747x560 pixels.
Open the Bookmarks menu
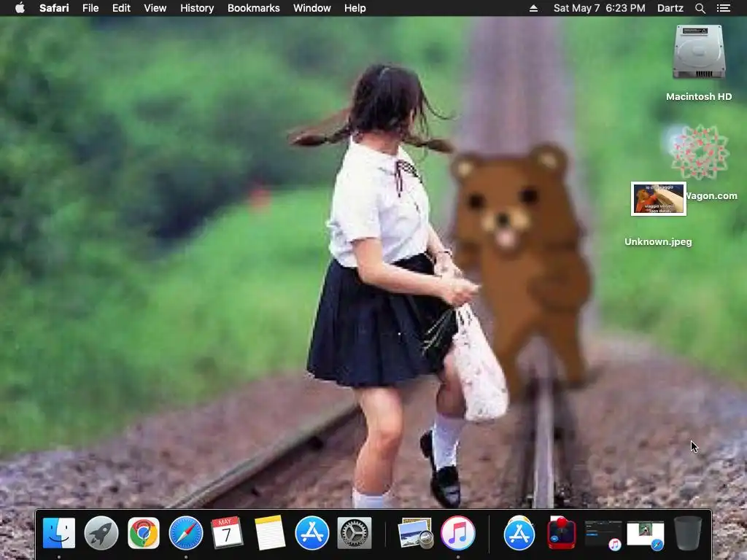253,8
